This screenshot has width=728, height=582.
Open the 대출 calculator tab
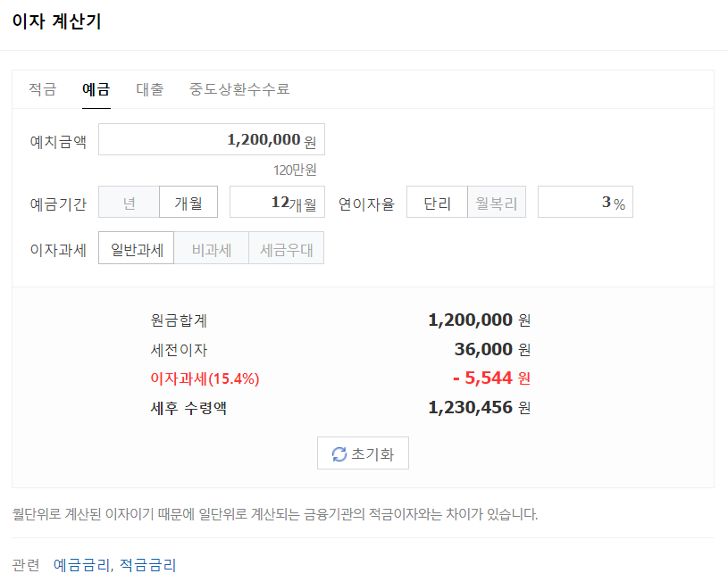point(149,88)
